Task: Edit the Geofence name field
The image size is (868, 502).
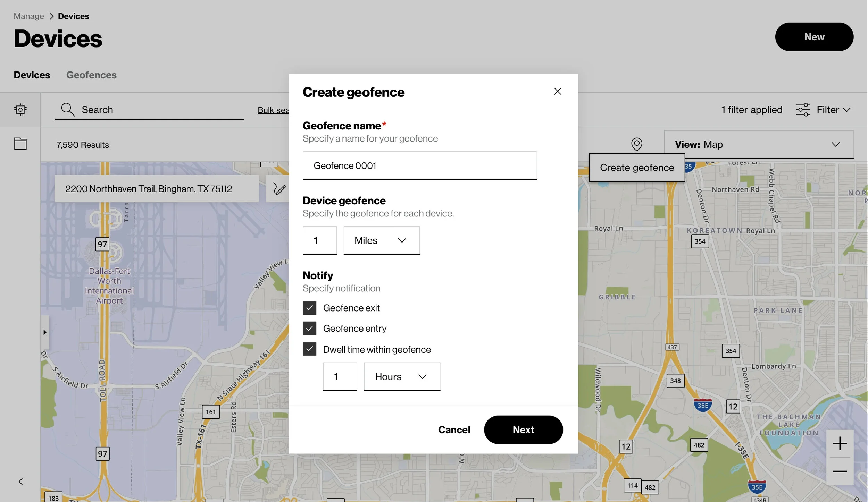Action: 419,165
